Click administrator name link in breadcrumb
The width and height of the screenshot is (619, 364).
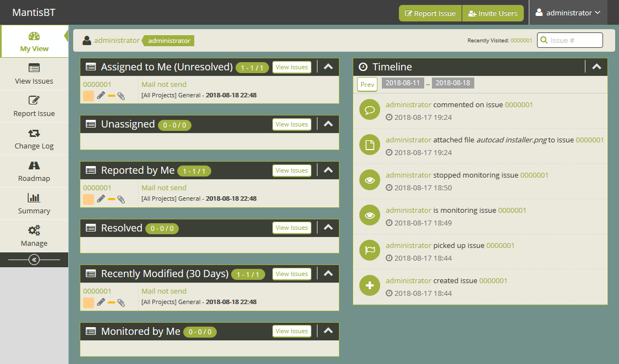tap(117, 40)
